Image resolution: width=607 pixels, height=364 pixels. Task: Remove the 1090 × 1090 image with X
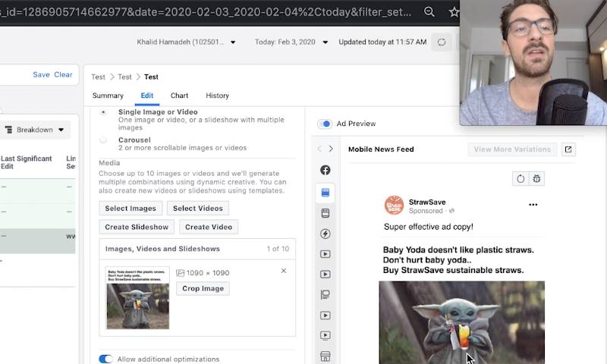pos(284,271)
